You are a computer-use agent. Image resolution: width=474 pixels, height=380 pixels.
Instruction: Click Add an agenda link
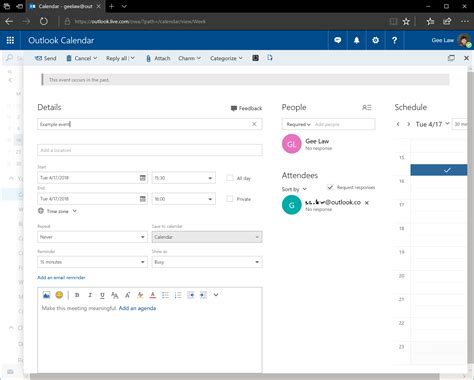tap(137, 308)
